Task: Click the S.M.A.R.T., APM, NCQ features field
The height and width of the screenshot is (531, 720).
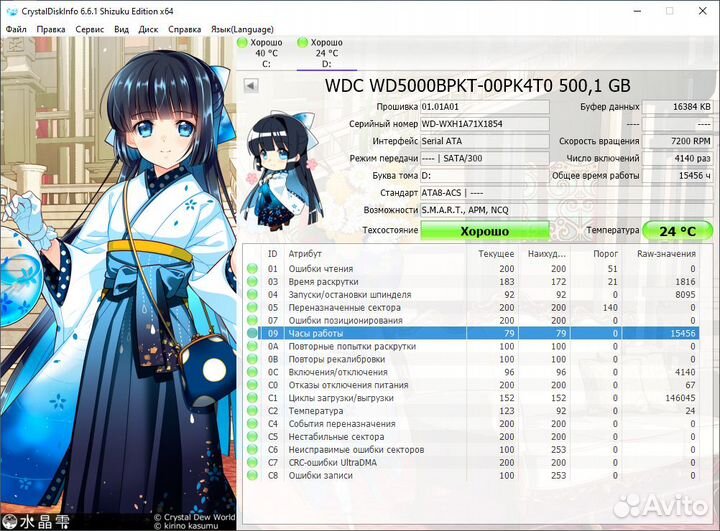Action: pos(567,210)
